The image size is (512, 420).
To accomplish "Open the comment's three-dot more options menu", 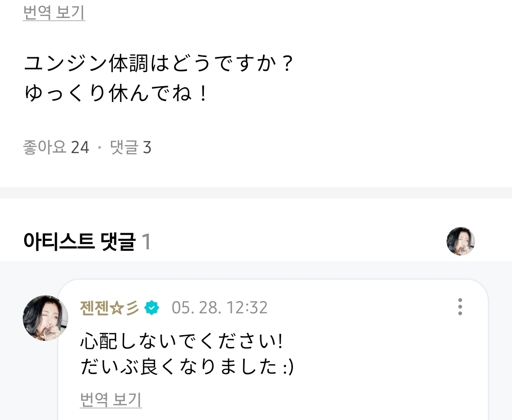I will coord(460,307).
